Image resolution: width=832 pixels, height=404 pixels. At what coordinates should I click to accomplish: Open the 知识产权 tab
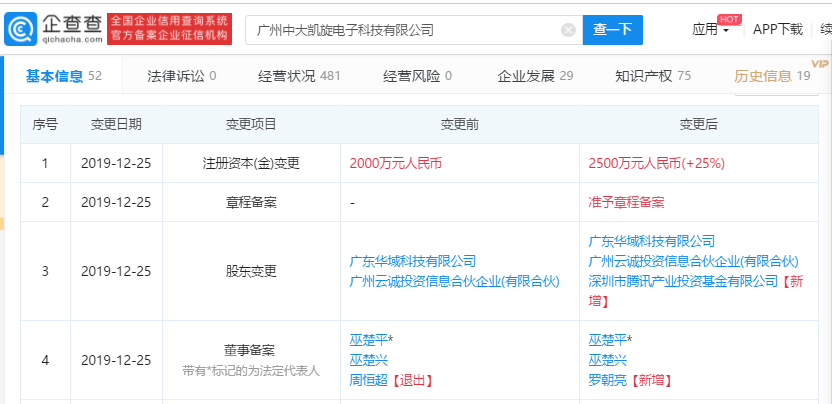point(653,76)
